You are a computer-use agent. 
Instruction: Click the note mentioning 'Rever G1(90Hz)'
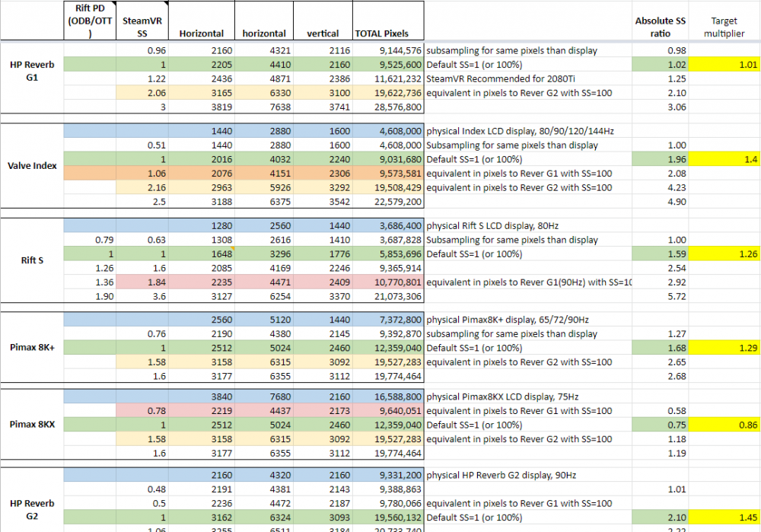(x=529, y=282)
